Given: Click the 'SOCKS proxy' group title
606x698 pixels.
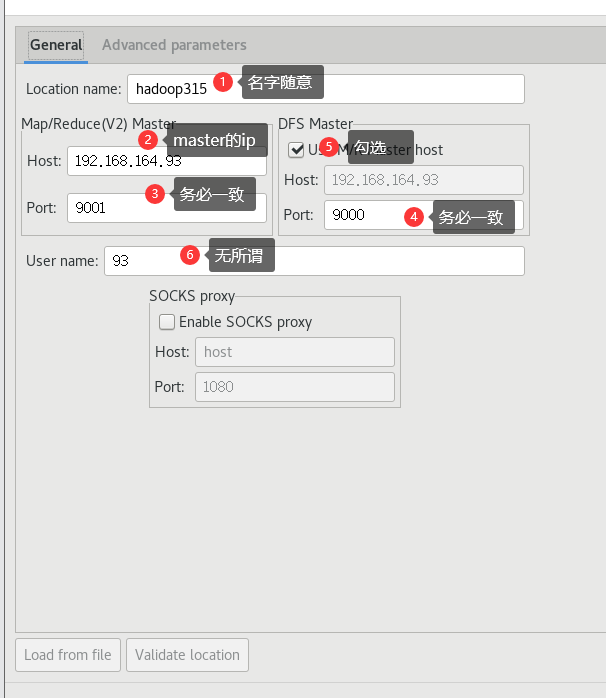Looking at the screenshot, I should click(x=192, y=296).
